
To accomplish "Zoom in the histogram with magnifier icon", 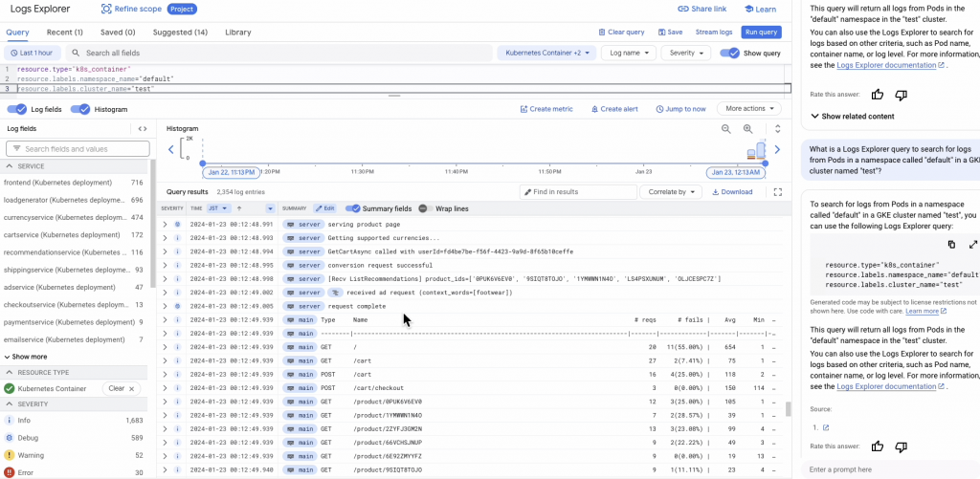I will 748,128.
